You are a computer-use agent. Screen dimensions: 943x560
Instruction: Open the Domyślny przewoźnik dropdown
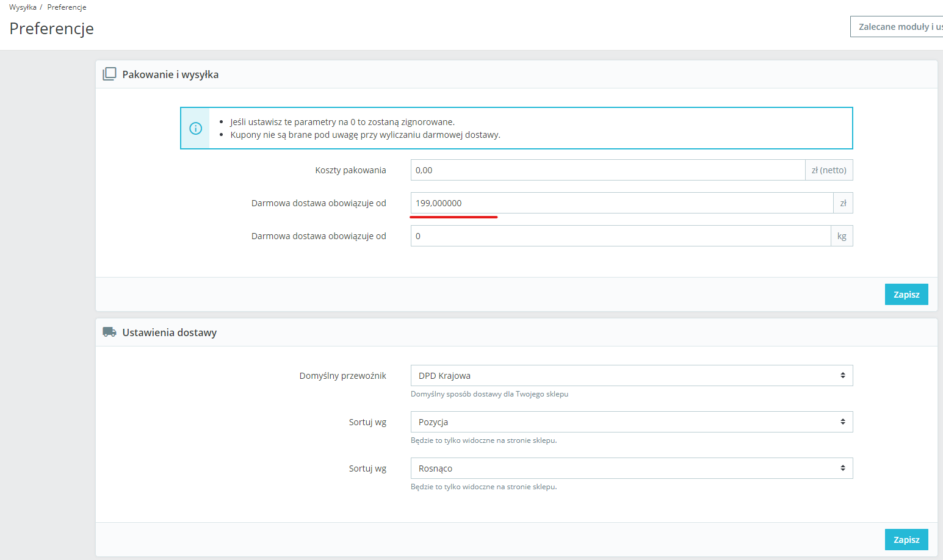point(631,376)
